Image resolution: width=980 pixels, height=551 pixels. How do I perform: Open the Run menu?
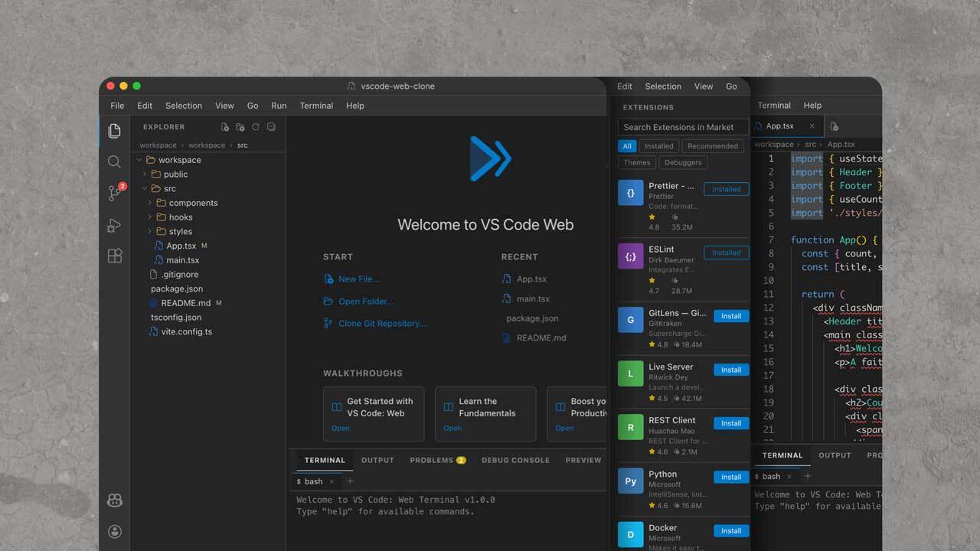tap(279, 106)
